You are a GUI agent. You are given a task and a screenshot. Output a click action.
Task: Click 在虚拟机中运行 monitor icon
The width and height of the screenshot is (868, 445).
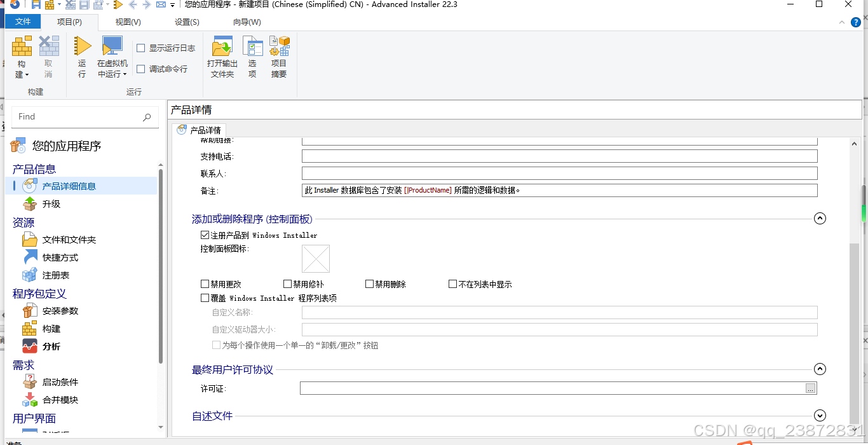[112, 46]
